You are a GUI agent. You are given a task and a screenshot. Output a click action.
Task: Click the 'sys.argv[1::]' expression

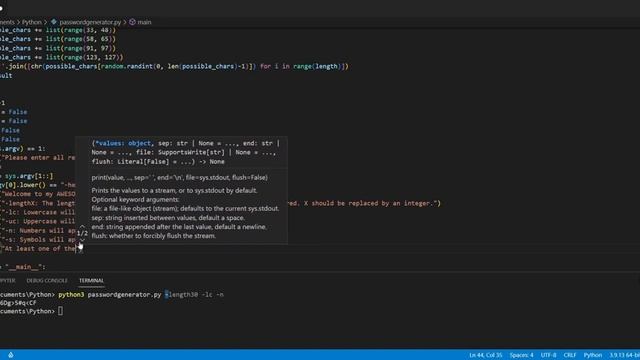click(x=29, y=176)
